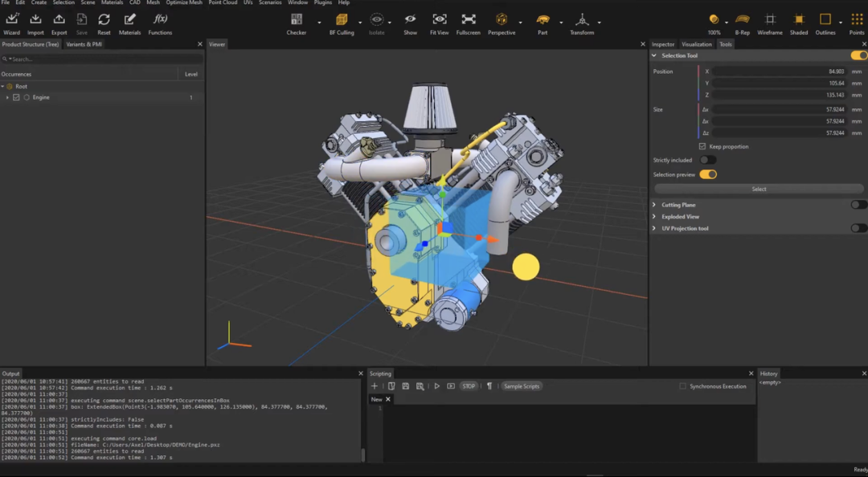Viewport: 868px width, 477px height.
Task: Switch to the Visualization tab
Action: pyautogui.click(x=696, y=44)
